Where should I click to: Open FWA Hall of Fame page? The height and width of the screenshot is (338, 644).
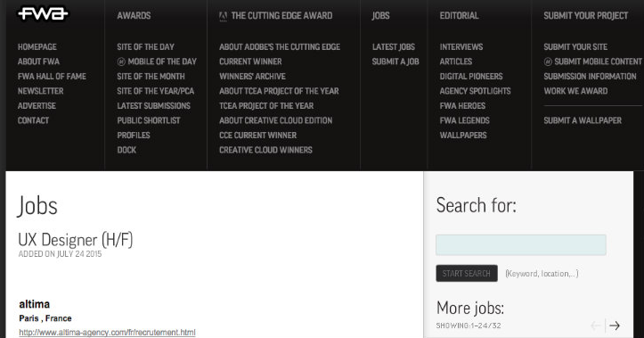click(x=52, y=77)
